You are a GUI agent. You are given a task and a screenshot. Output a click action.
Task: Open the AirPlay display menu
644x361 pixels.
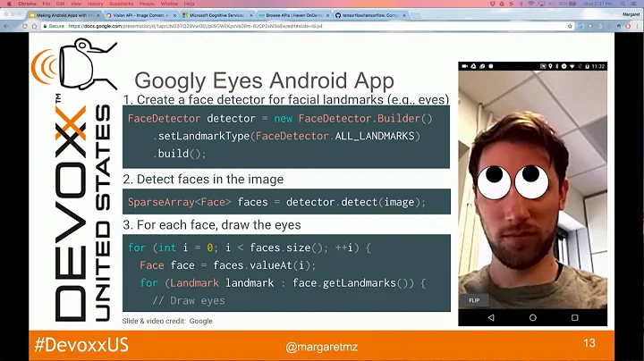tap(542, 4)
